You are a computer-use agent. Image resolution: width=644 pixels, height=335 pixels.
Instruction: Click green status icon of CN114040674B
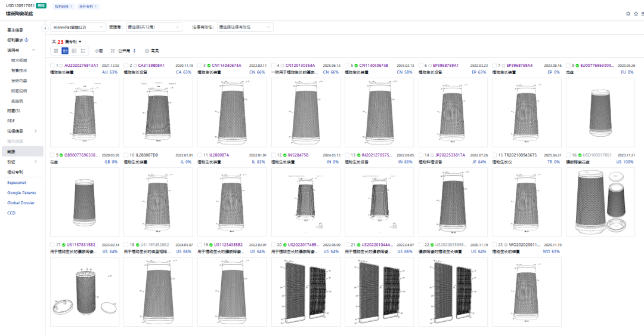(357, 66)
